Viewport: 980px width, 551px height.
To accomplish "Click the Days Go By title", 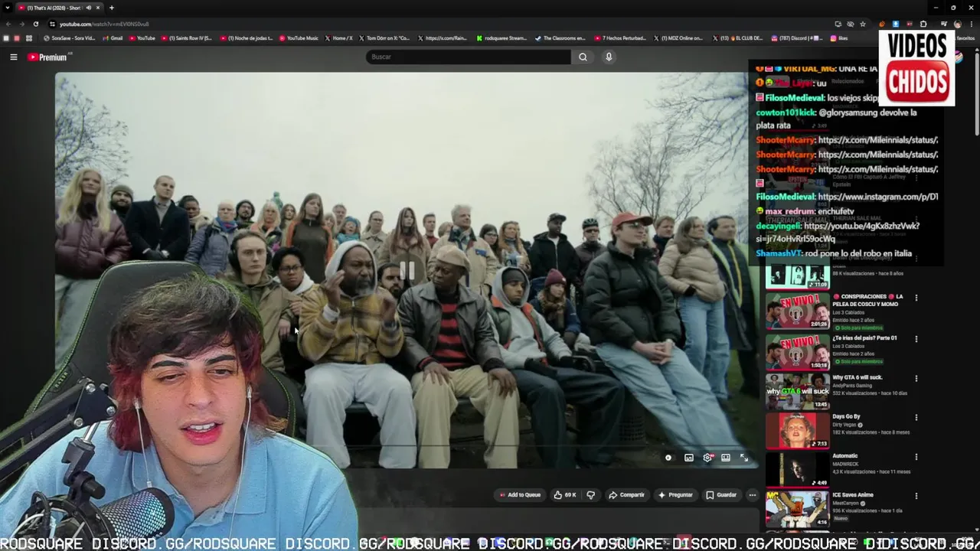I will pos(846,417).
